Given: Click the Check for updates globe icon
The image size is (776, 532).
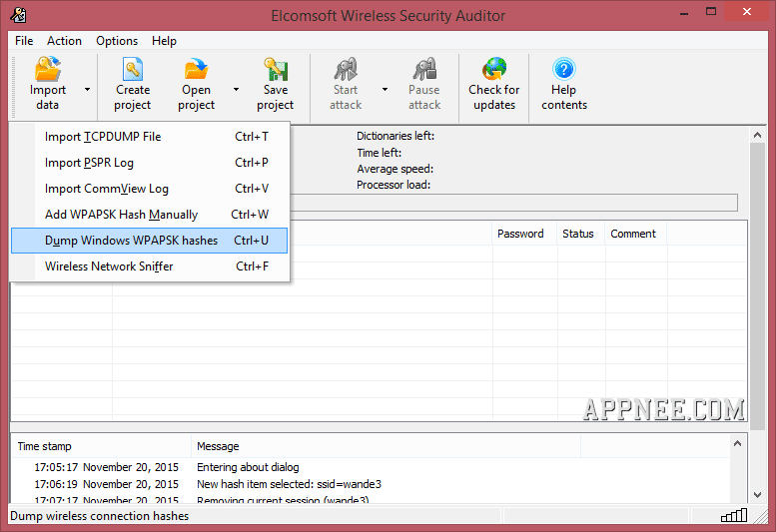Looking at the screenshot, I should (x=494, y=69).
